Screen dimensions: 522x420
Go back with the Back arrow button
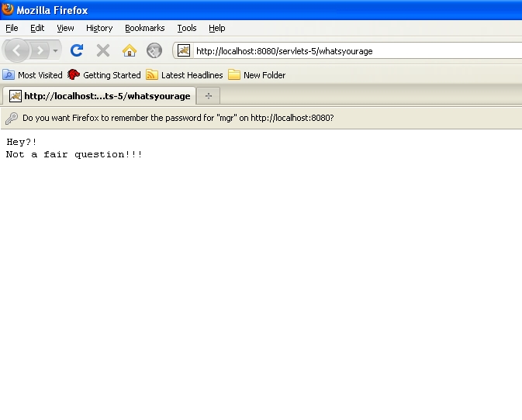16,50
